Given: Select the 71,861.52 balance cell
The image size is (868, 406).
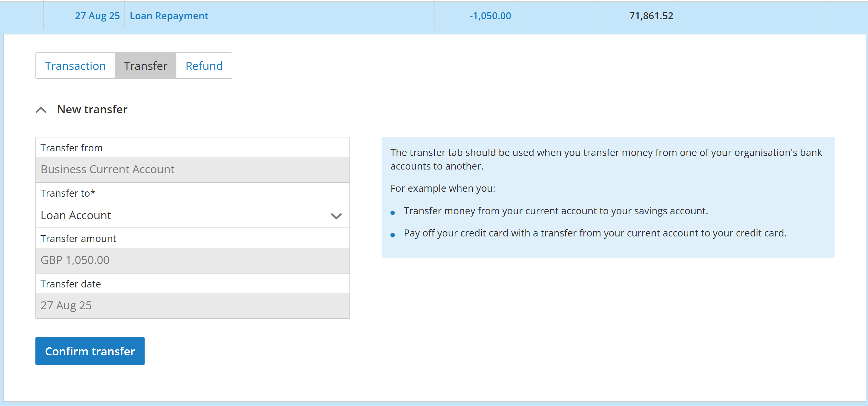Looking at the screenshot, I should coord(651,16).
